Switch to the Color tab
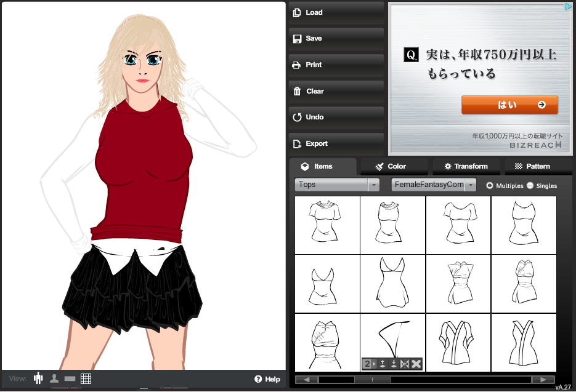 391,166
